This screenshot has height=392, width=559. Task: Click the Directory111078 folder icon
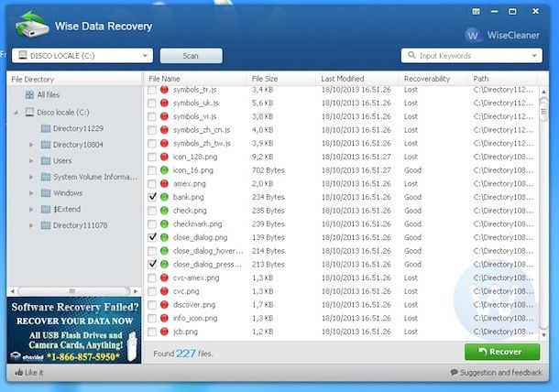click(x=46, y=225)
